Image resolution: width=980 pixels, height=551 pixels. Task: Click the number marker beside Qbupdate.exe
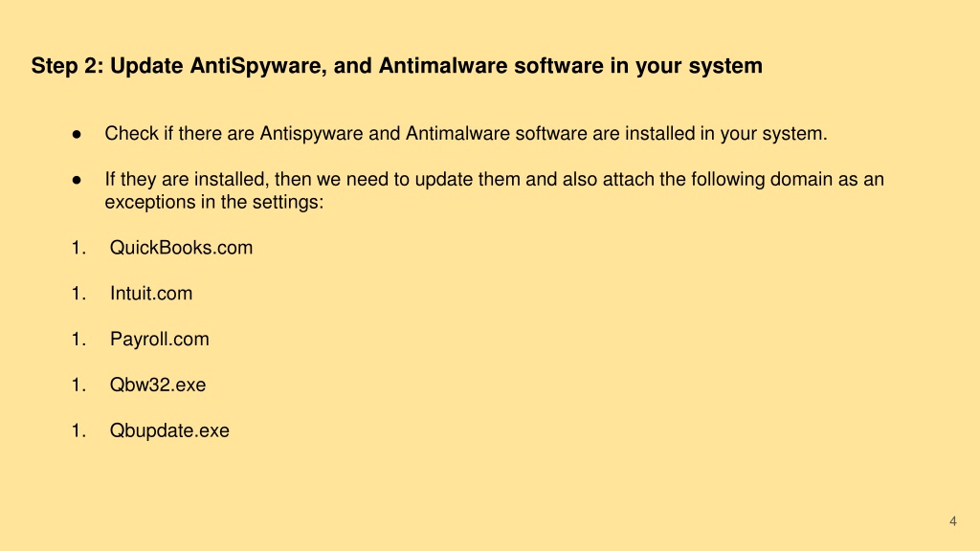(78, 430)
